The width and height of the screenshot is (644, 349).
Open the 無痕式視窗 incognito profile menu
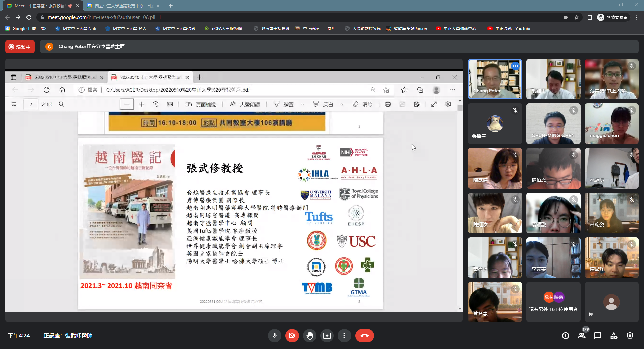click(613, 17)
